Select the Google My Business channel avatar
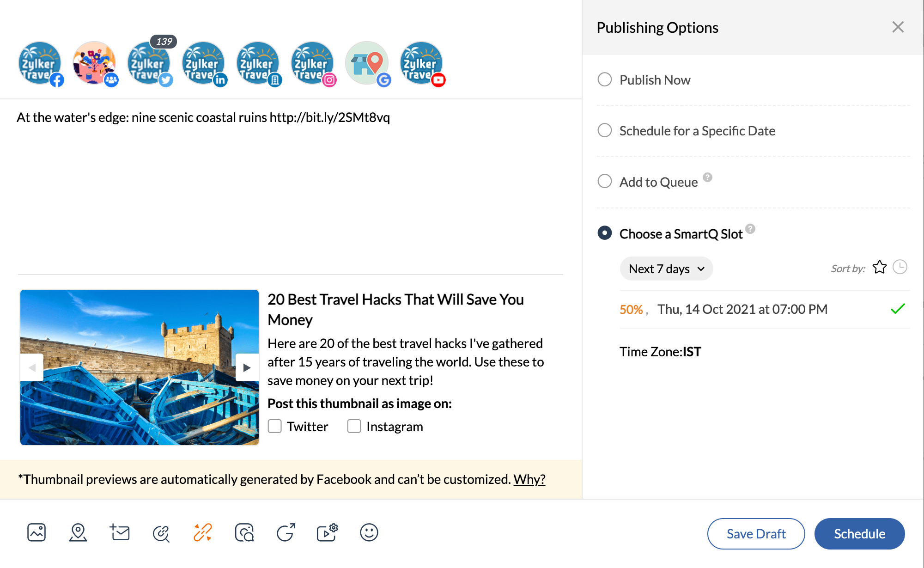Image resolution: width=924 pixels, height=568 pixels. 367,63
